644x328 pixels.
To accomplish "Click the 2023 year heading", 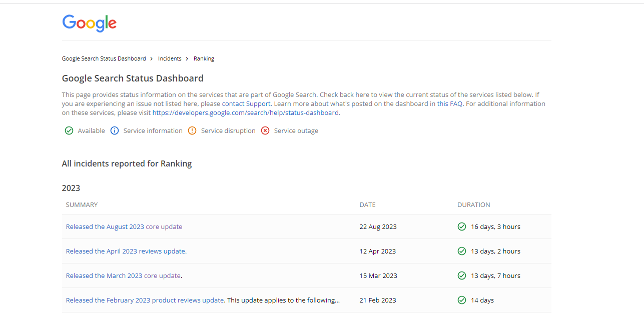I will 71,188.
